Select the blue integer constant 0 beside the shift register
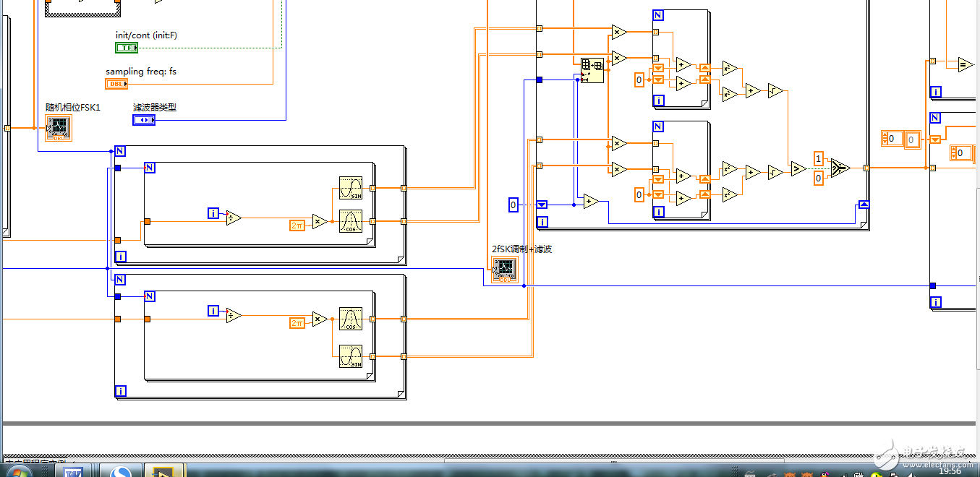The height and width of the screenshot is (477, 980). (514, 205)
